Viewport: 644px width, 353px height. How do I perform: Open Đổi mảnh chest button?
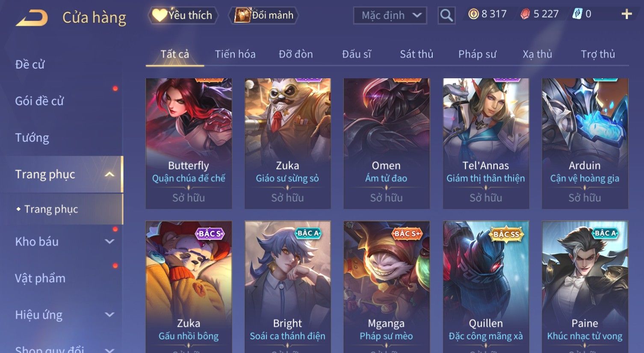(263, 15)
